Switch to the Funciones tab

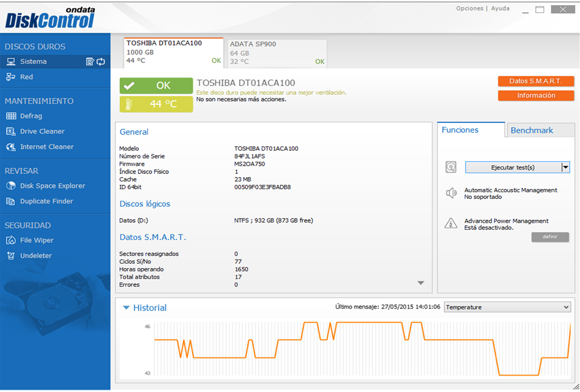point(471,130)
